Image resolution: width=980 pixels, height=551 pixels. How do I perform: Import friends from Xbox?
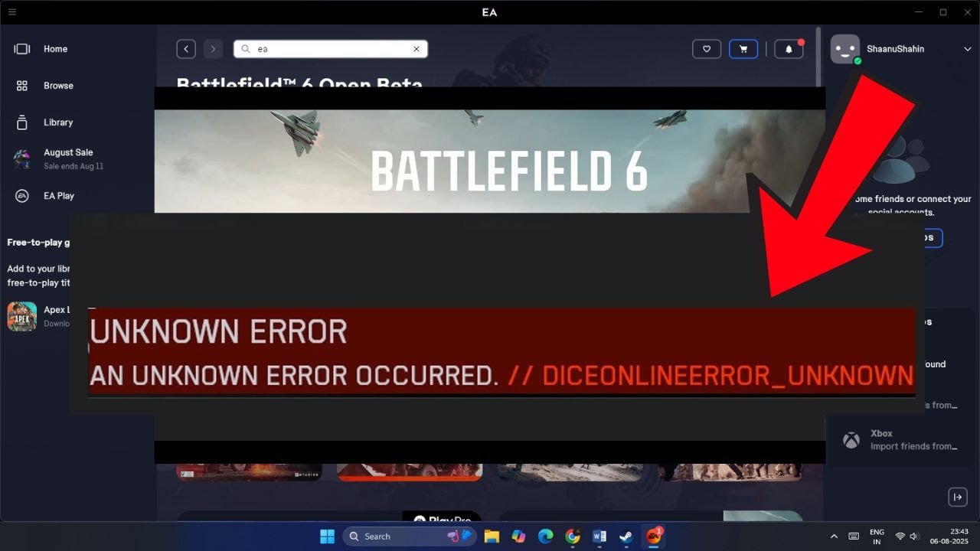903,440
